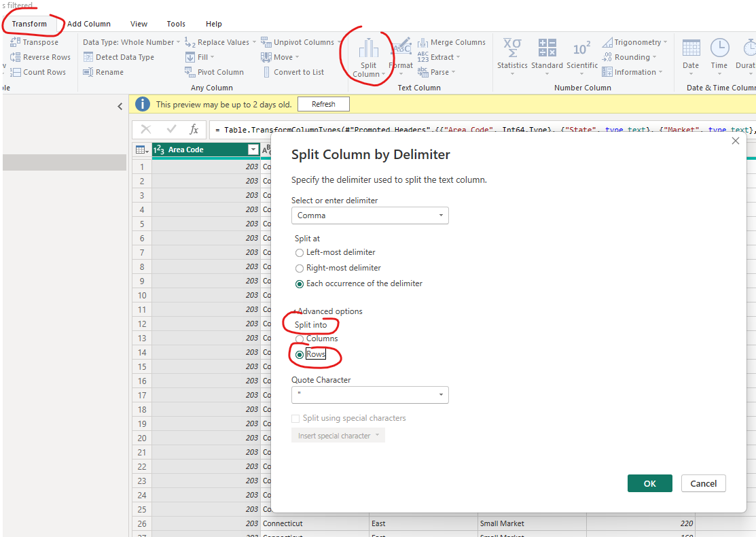The width and height of the screenshot is (756, 537).
Task: Cancel the Split Column dialog
Action: click(704, 483)
